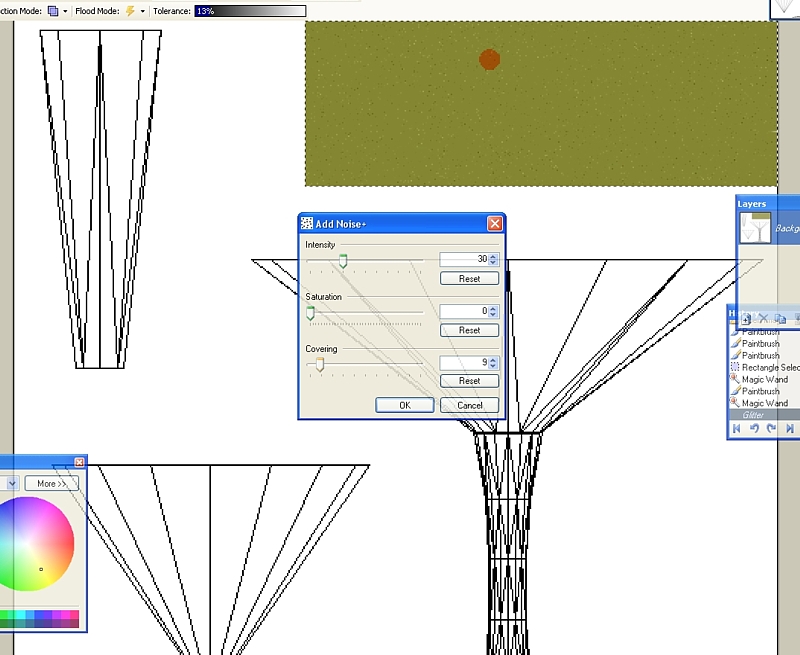This screenshot has width=800, height=655.
Task: Rewind history to the first step
Action: pyautogui.click(x=737, y=428)
